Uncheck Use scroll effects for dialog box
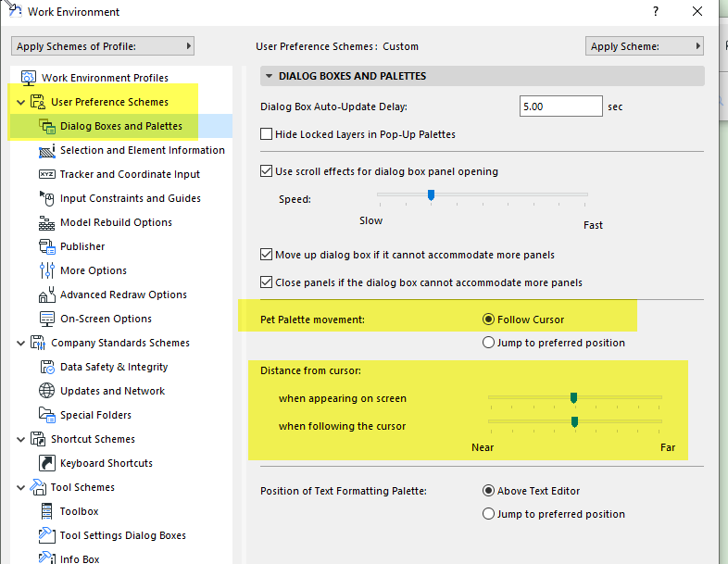 point(267,171)
